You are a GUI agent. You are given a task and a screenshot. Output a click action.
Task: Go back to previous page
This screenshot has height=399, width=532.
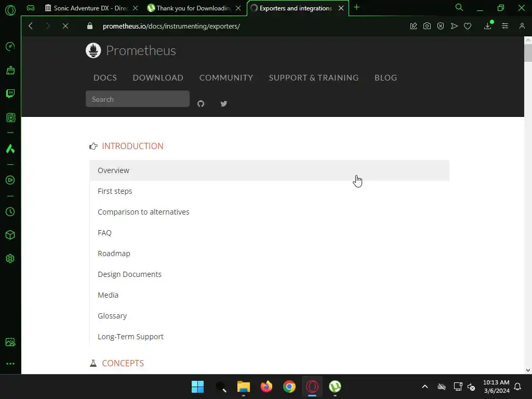coord(31,26)
